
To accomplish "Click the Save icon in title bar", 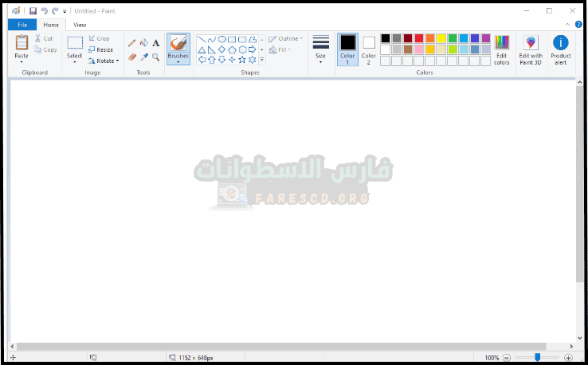I will (33, 11).
